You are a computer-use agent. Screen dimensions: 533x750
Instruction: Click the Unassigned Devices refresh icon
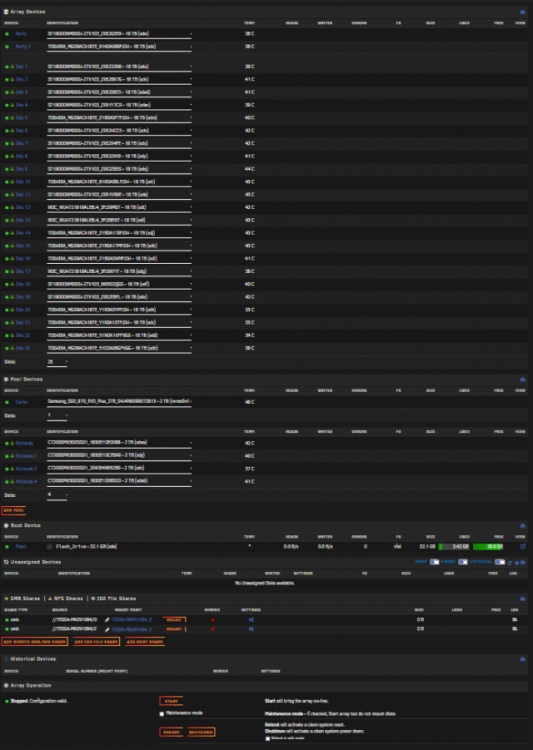(510, 562)
